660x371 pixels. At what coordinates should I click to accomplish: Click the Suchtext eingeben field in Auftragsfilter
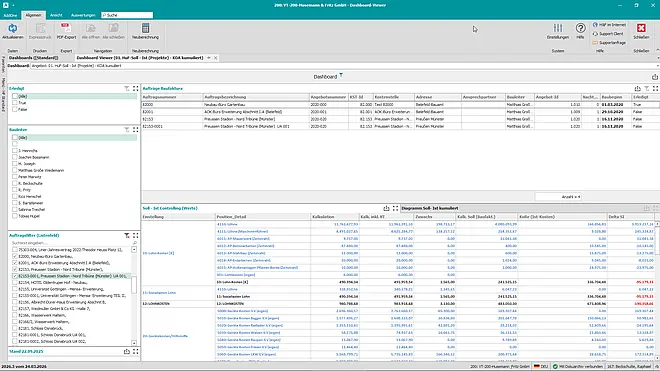[71, 243]
